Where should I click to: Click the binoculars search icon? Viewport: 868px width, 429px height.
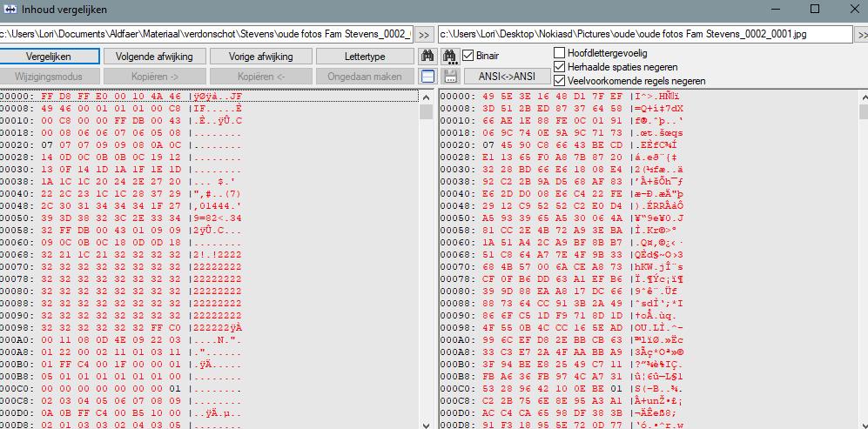click(427, 57)
